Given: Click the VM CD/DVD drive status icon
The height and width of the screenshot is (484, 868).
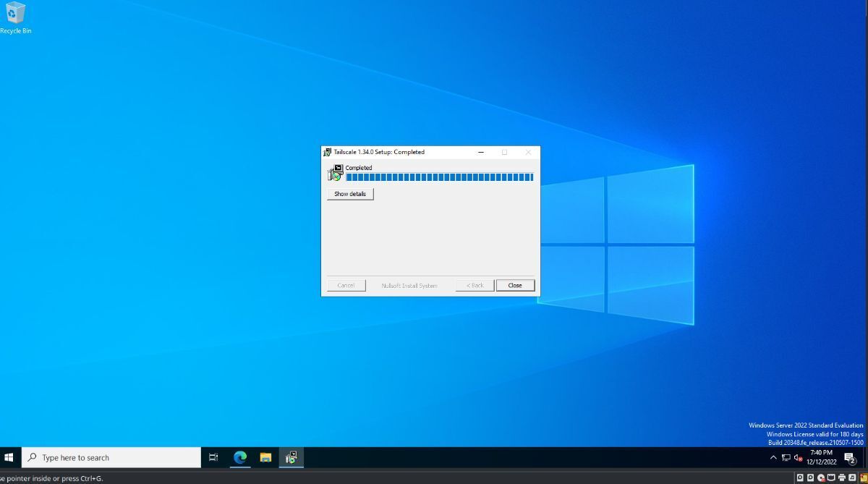Looking at the screenshot, I should [821, 477].
